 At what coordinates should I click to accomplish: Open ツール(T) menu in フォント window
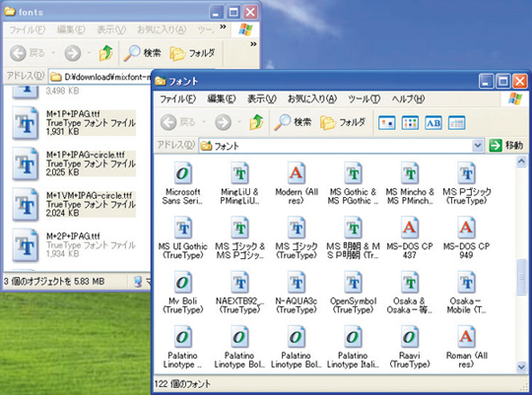pyautogui.click(x=365, y=99)
